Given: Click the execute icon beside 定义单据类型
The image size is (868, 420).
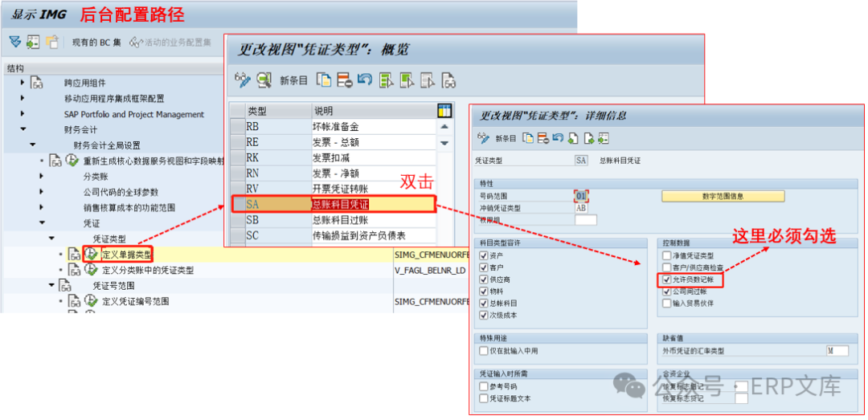Looking at the screenshot, I should (x=91, y=254).
